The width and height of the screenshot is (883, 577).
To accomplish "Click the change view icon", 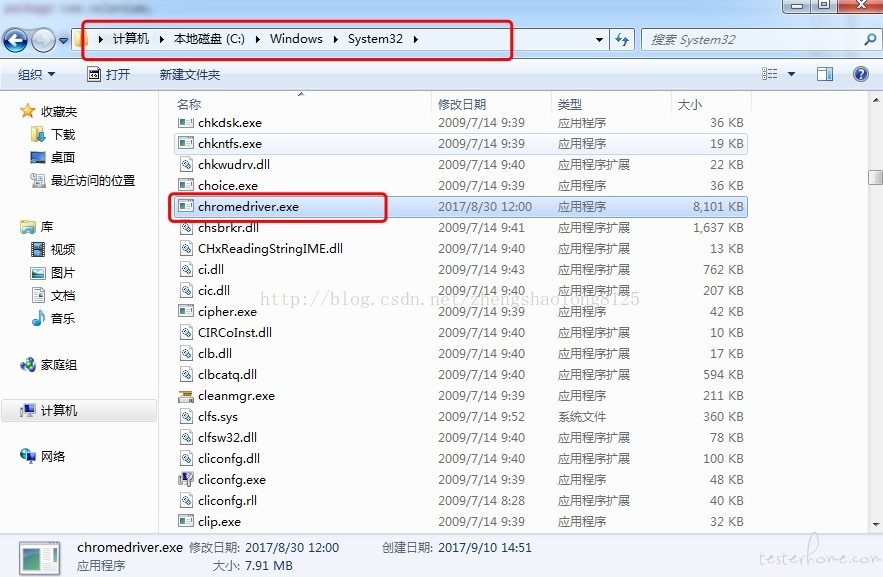I will (769, 74).
